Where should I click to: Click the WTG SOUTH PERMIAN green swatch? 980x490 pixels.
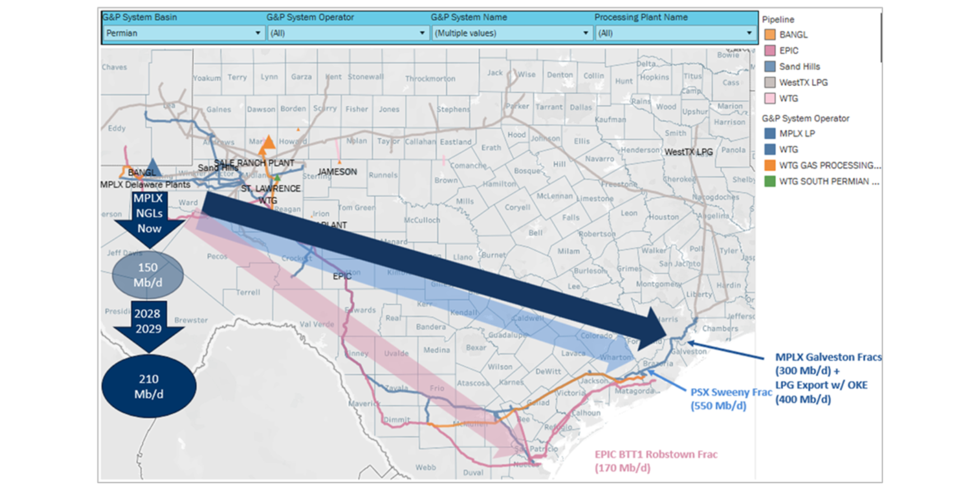coord(770,181)
